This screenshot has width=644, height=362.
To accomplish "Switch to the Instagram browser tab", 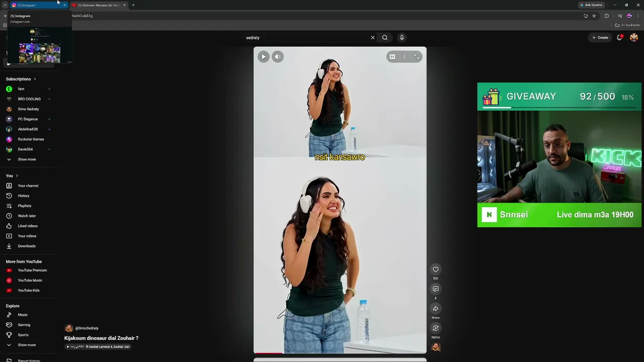I will tap(39, 5).
